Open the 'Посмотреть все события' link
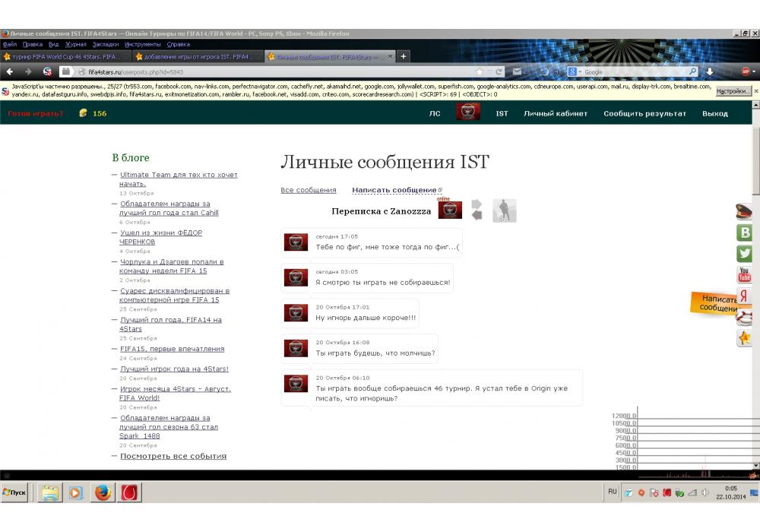This screenshot has height=532, width=760. point(173,456)
